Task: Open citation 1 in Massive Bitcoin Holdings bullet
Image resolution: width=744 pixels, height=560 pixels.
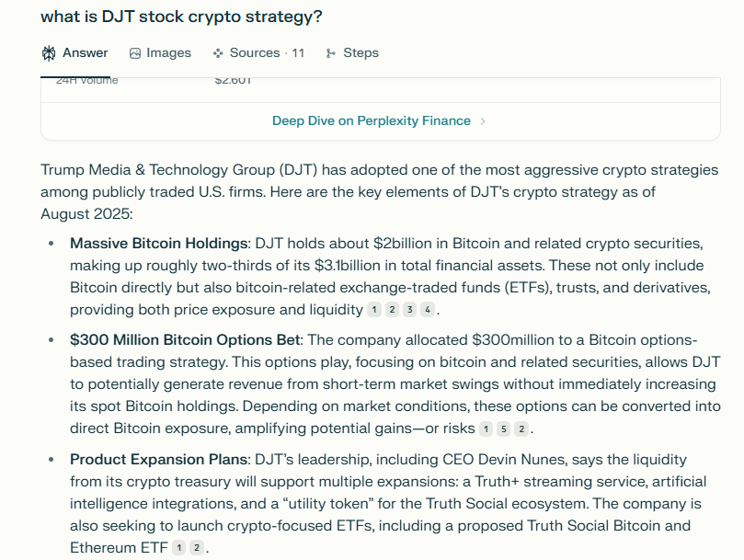Action: (374, 310)
